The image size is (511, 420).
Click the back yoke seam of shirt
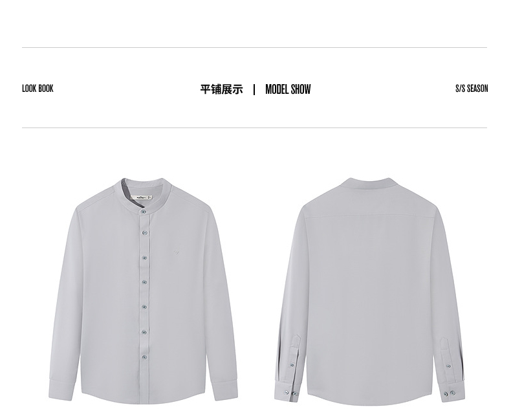pyautogui.click(x=369, y=216)
